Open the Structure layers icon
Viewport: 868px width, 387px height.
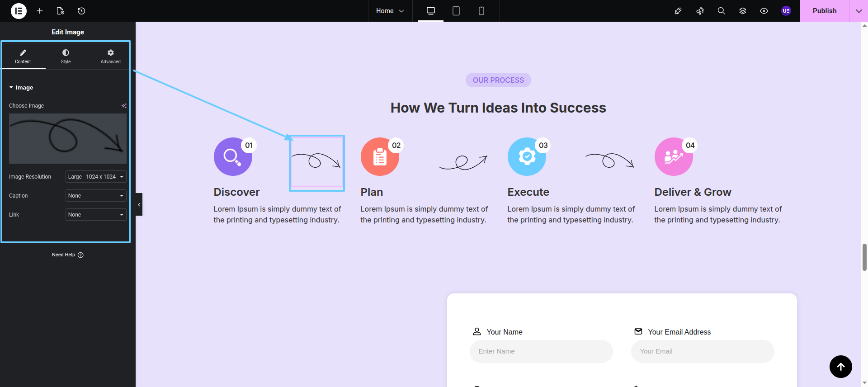coord(742,11)
